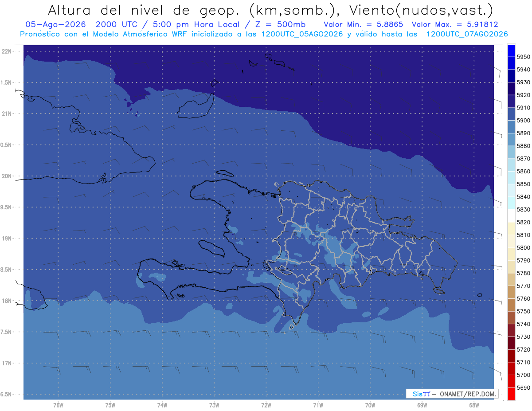Click the '22N' latitude label
The height and width of the screenshot is (411, 532).
click(7, 51)
